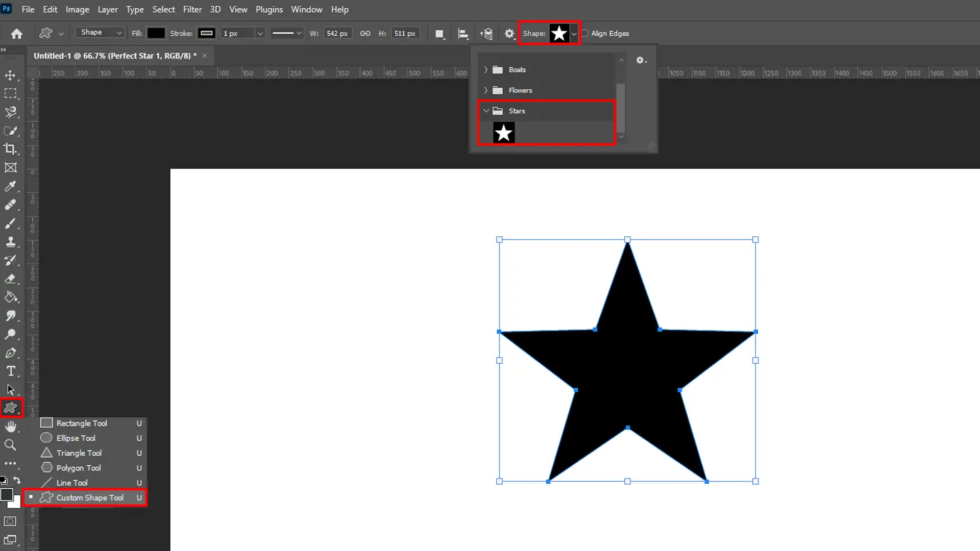Select the Lasso tool
The height and width of the screenshot is (551, 980).
click(10, 112)
